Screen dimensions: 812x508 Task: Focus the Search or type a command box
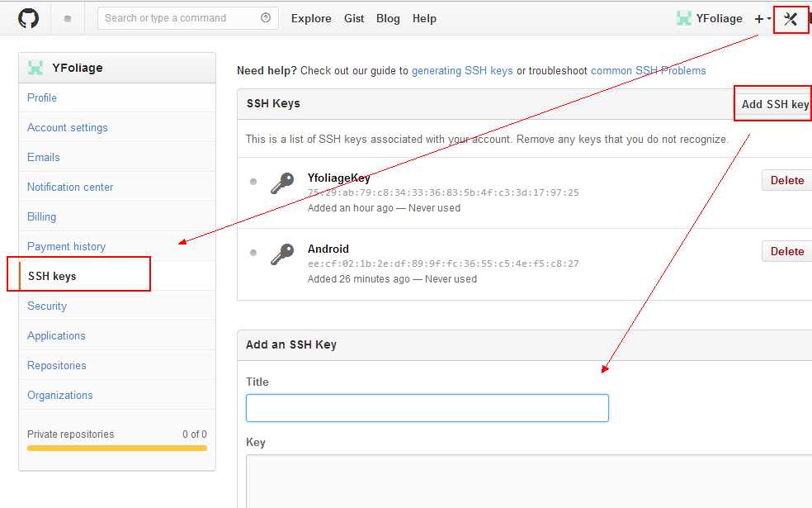(188, 18)
